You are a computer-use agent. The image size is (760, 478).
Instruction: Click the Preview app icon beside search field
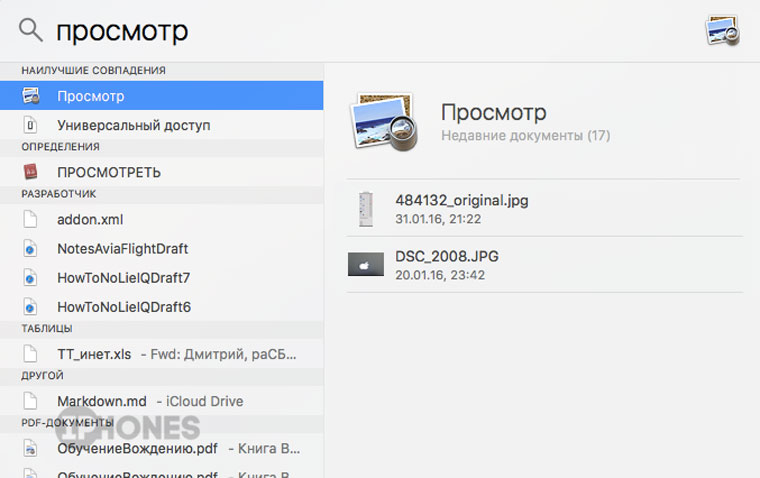[722, 31]
